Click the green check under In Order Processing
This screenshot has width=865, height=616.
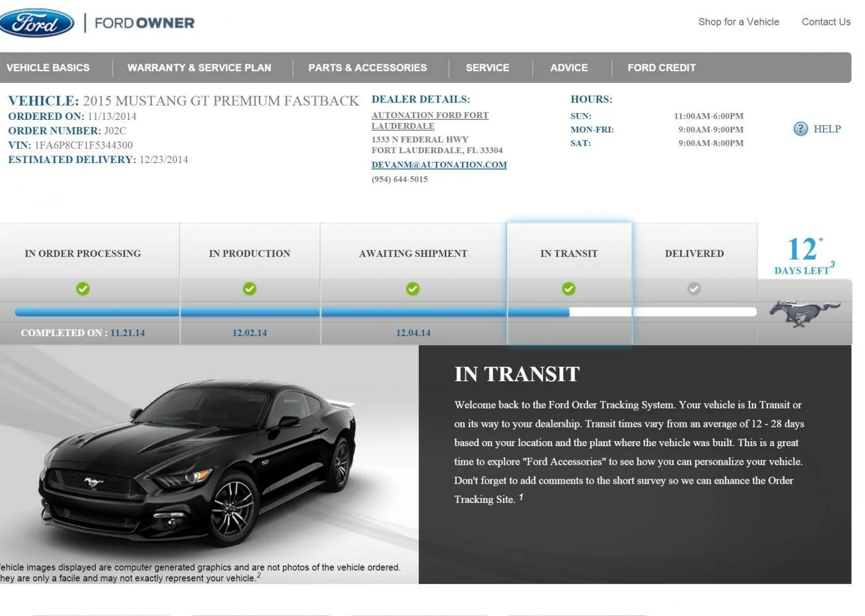click(x=83, y=289)
